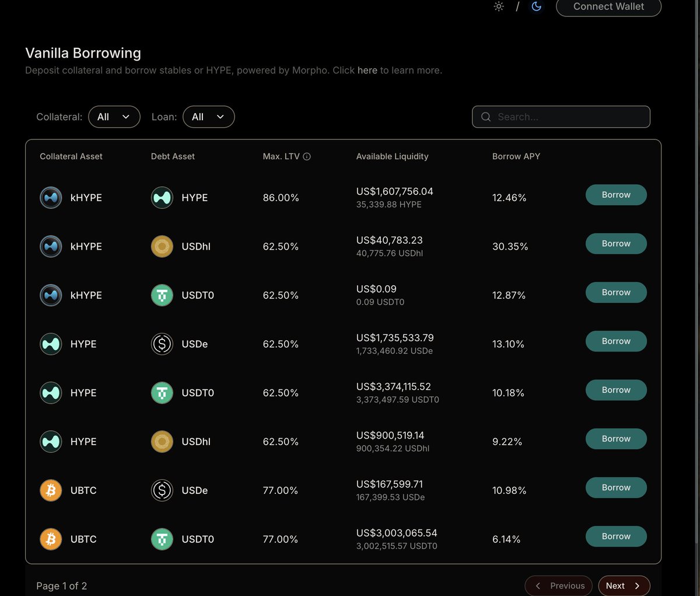The width and height of the screenshot is (700, 596).
Task: Borrow USDT0 against HYPE at 10.18%
Action: 616,390
